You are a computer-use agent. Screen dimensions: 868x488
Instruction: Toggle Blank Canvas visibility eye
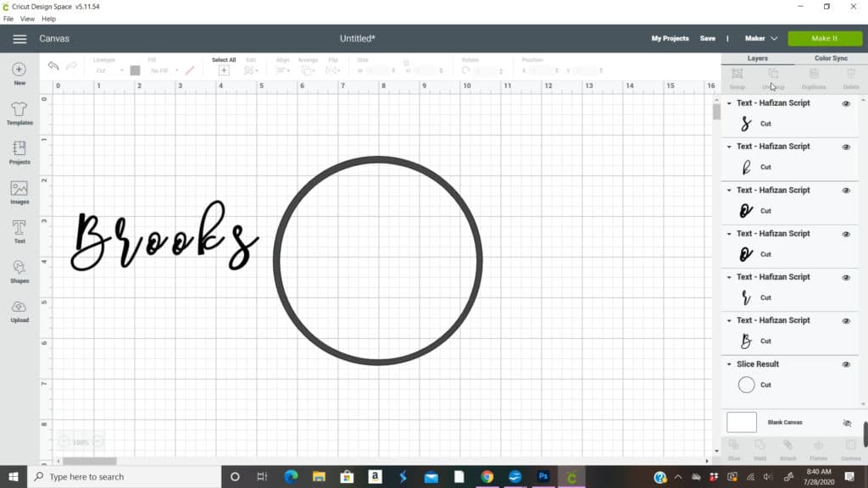[847, 423]
